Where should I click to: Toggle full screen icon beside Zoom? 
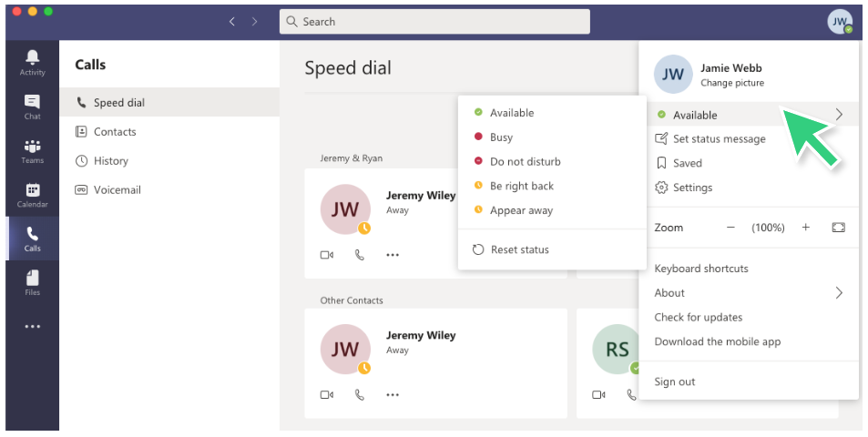(x=839, y=228)
